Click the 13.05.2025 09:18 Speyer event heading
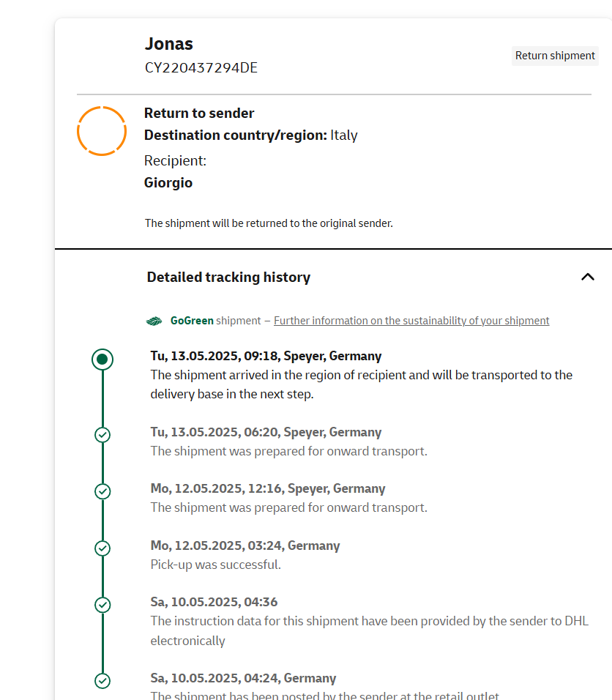Screen dimensions: 612x700 coord(266,356)
